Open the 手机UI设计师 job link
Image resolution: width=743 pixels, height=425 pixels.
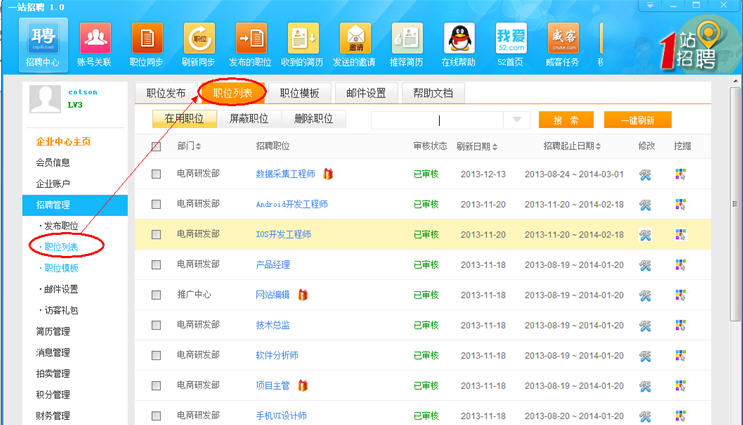tap(281, 416)
